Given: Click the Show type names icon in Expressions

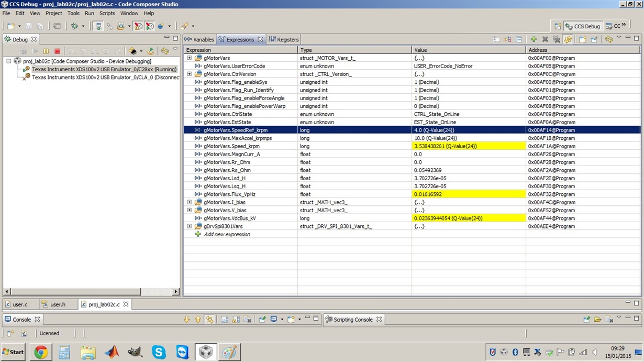Looking at the screenshot, I should [x=496, y=39].
